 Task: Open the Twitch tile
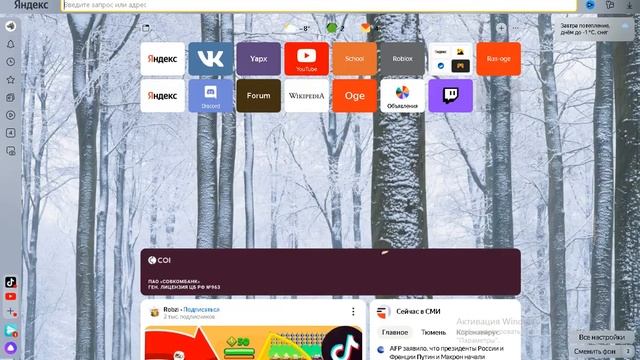click(451, 96)
